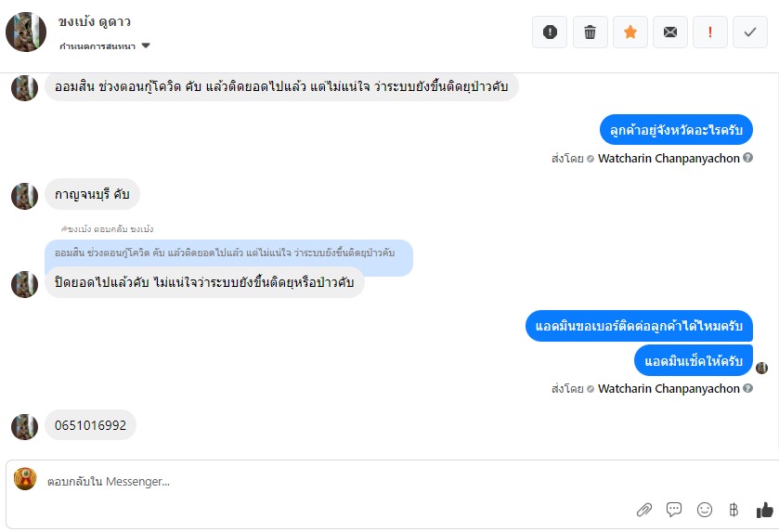Viewport: 779px width, 532px height.
Task: Open the saved replies speech bubble icon
Action: point(674,510)
